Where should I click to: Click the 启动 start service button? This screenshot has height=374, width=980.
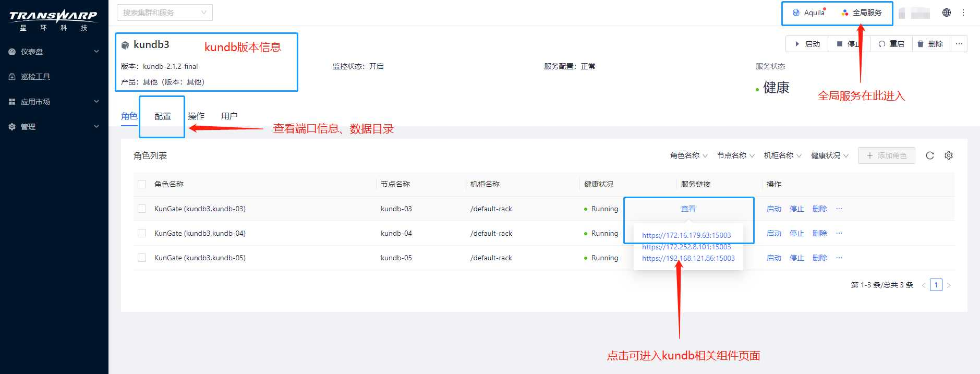pyautogui.click(x=807, y=44)
